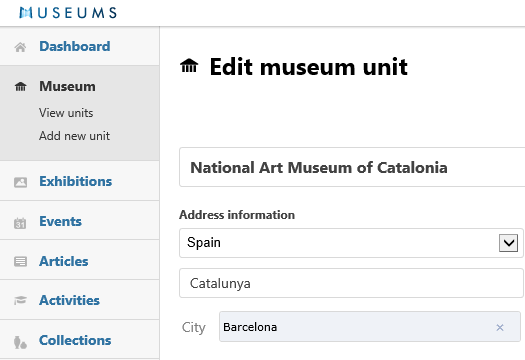This screenshot has height=360, width=525.
Task: Open the Exhibitions section
Action: pyautogui.click(x=76, y=181)
